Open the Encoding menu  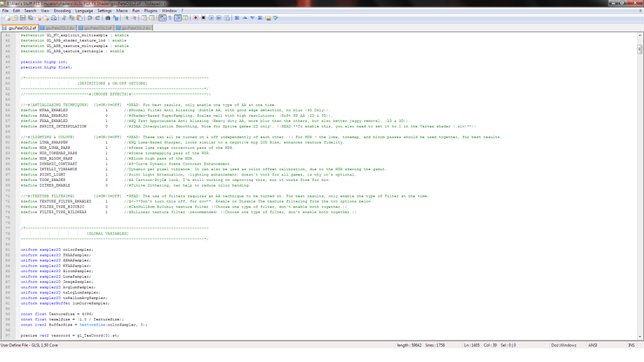(62, 11)
